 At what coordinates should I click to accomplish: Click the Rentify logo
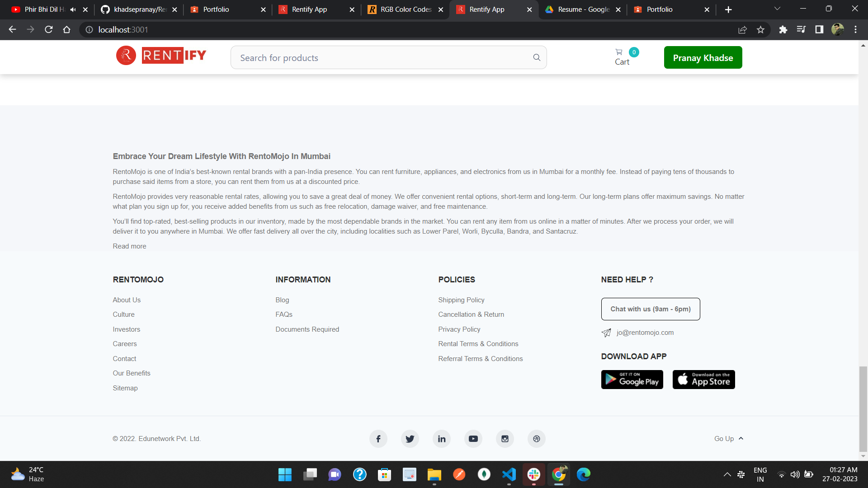click(161, 56)
